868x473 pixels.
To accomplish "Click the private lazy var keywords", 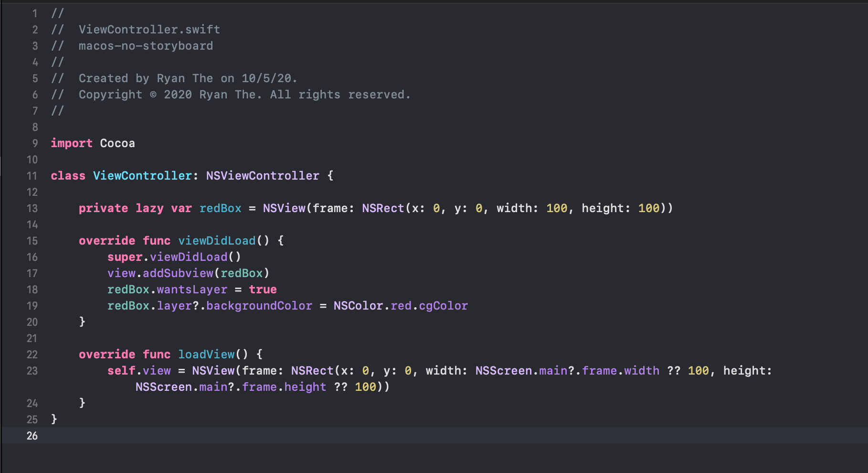I will click(135, 208).
